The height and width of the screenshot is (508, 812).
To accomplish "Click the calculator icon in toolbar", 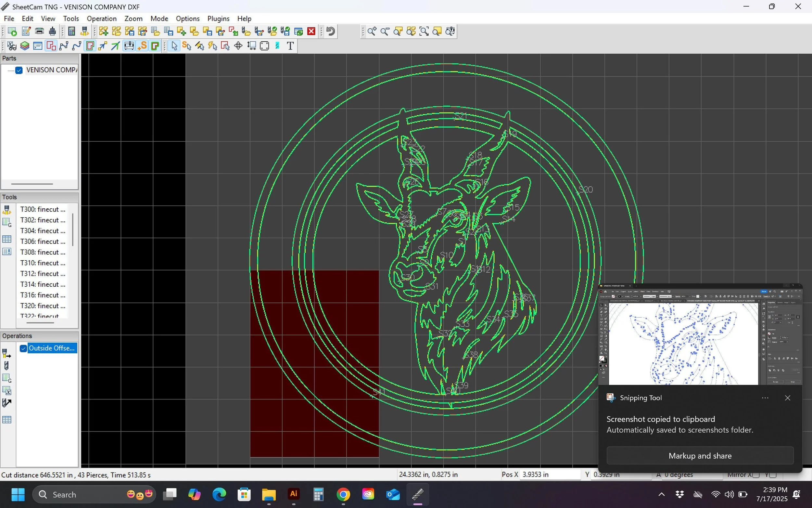I will [x=71, y=31].
